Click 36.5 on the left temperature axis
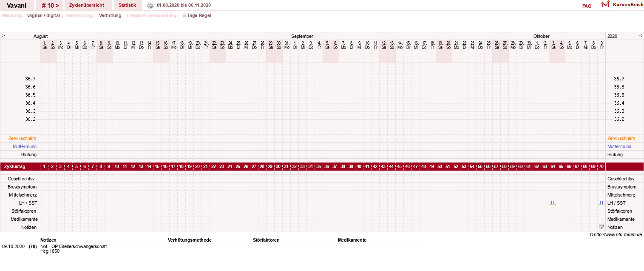This screenshot has height=271, width=644. pyautogui.click(x=30, y=95)
